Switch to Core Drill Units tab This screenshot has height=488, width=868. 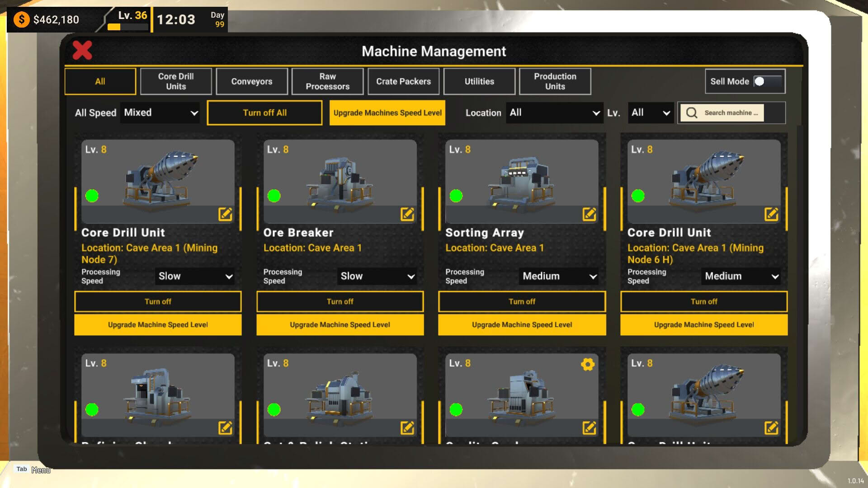(x=176, y=81)
